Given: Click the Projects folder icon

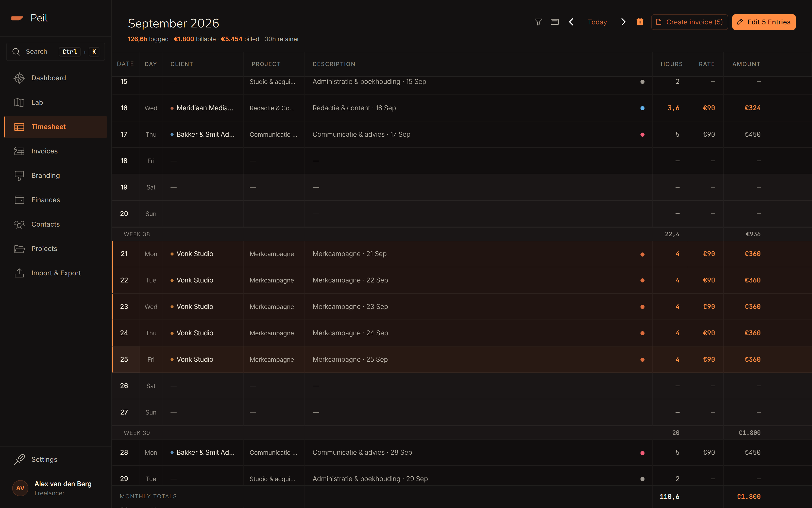Looking at the screenshot, I should (19, 249).
